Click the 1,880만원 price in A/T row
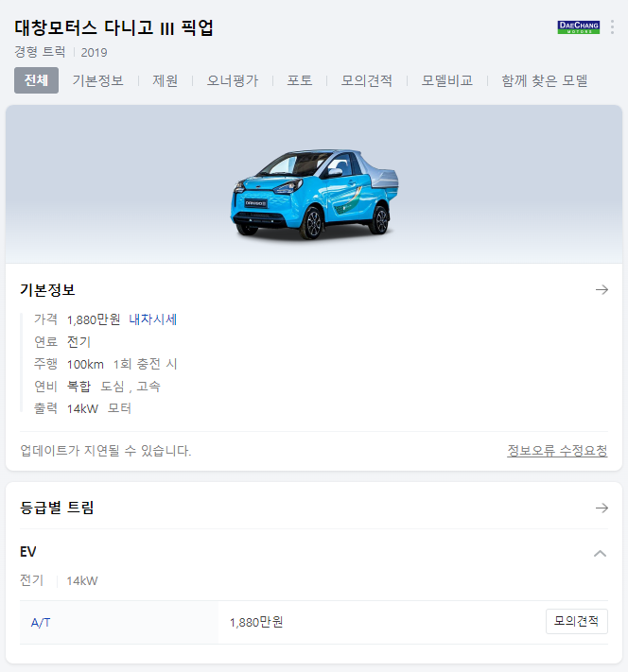The width and height of the screenshot is (628, 672). [256, 622]
